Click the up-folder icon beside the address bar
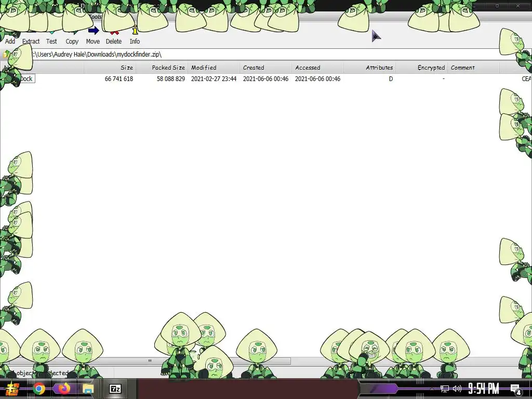 click(x=6, y=54)
